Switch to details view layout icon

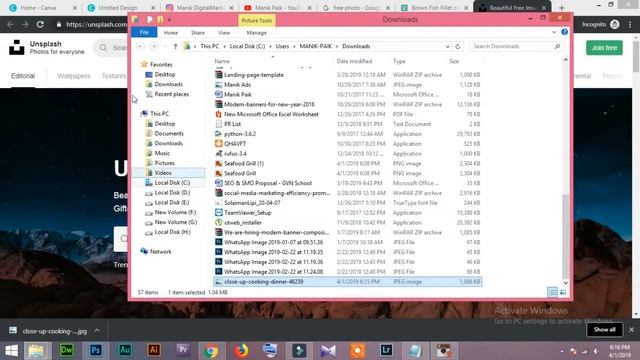click(552, 292)
